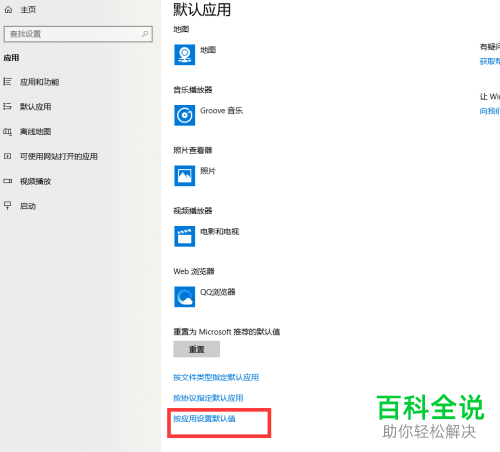Click the 可使用网站打开的应用 icon

[8, 156]
